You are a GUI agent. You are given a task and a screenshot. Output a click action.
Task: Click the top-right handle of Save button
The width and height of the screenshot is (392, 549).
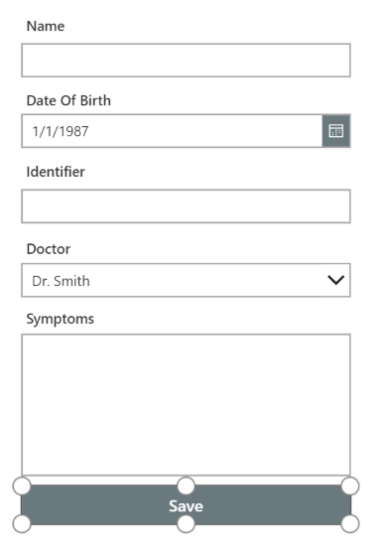[350, 486]
